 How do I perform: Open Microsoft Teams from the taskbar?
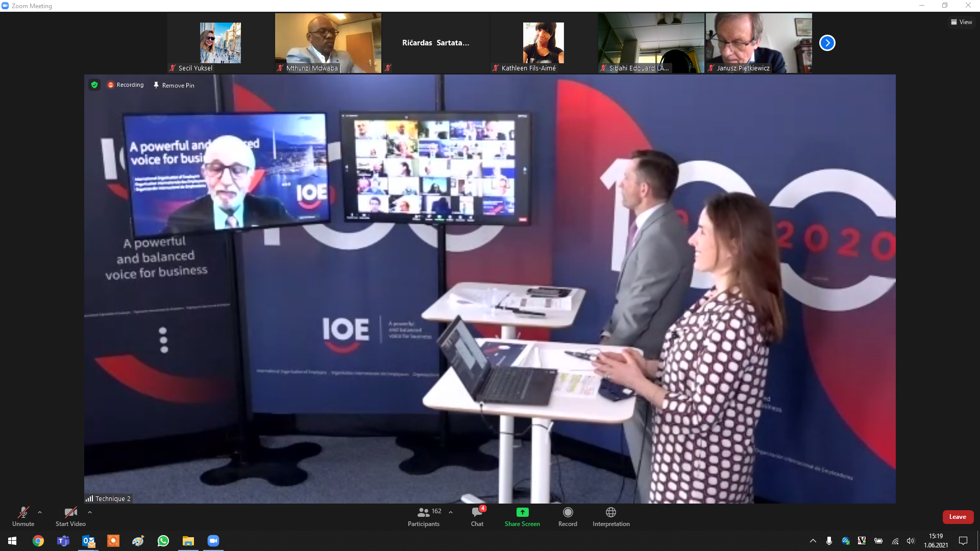[x=63, y=541]
